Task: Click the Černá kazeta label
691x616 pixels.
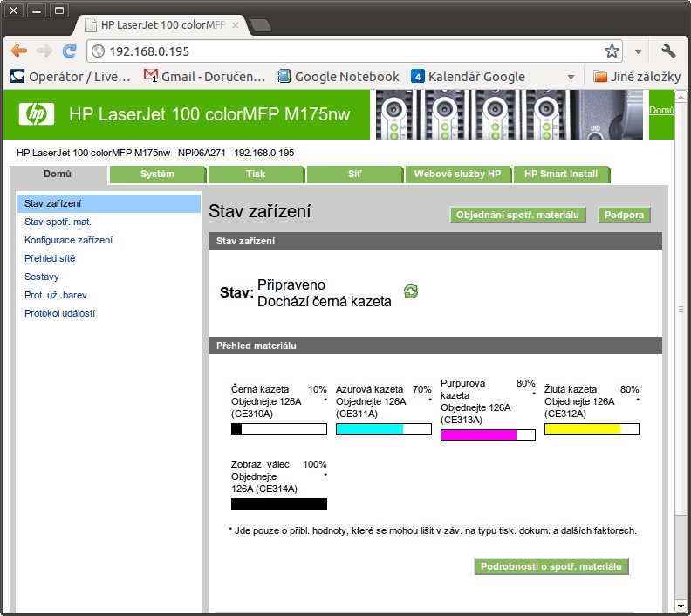Action: (x=260, y=389)
